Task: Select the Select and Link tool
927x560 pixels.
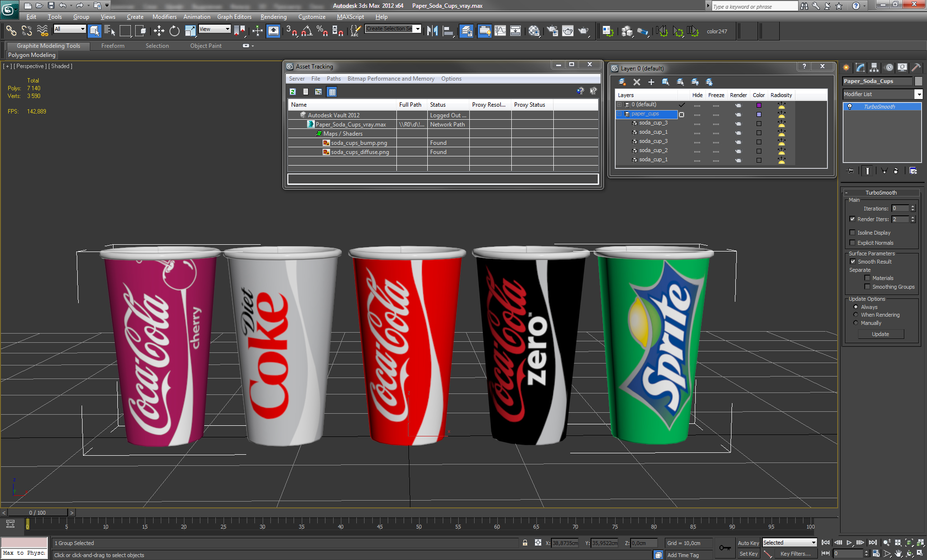Action: tap(11, 31)
